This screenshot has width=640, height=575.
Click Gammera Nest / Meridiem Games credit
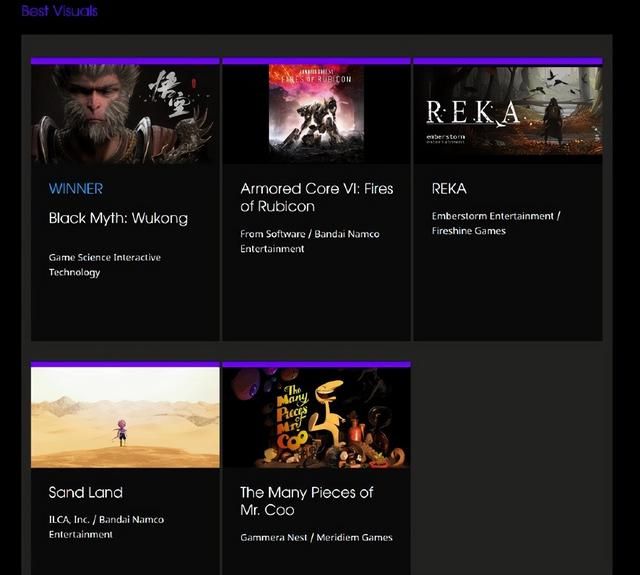click(x=316, y=538)
